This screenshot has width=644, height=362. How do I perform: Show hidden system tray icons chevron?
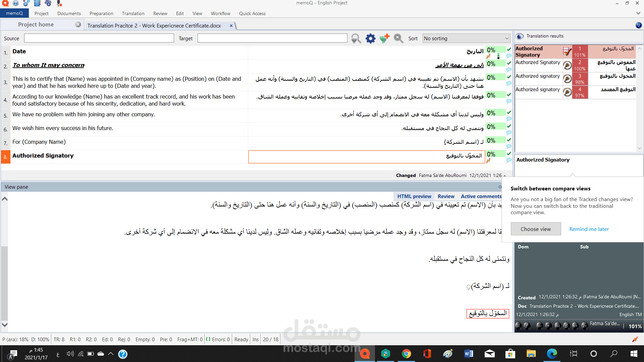(110, 354)
